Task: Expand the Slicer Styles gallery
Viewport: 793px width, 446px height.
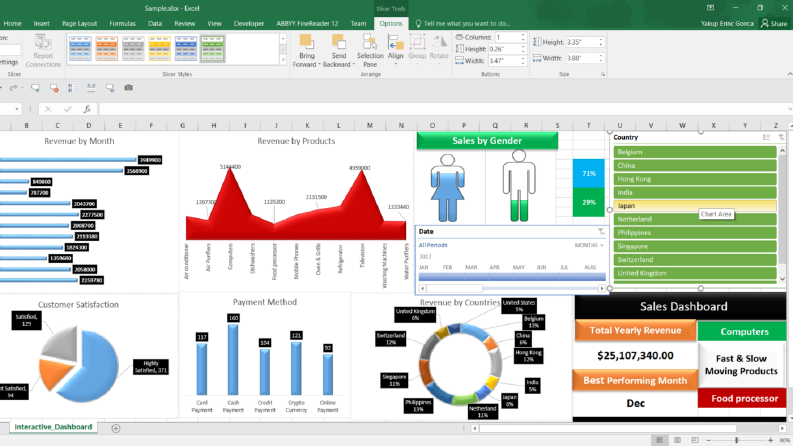Action: (283, 60)
